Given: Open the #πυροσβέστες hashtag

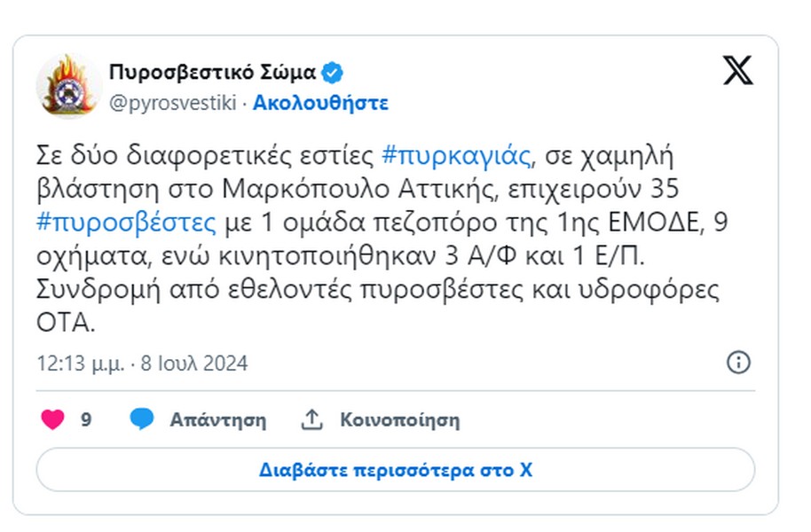Looking at the screenshot, I should [126, 223].
